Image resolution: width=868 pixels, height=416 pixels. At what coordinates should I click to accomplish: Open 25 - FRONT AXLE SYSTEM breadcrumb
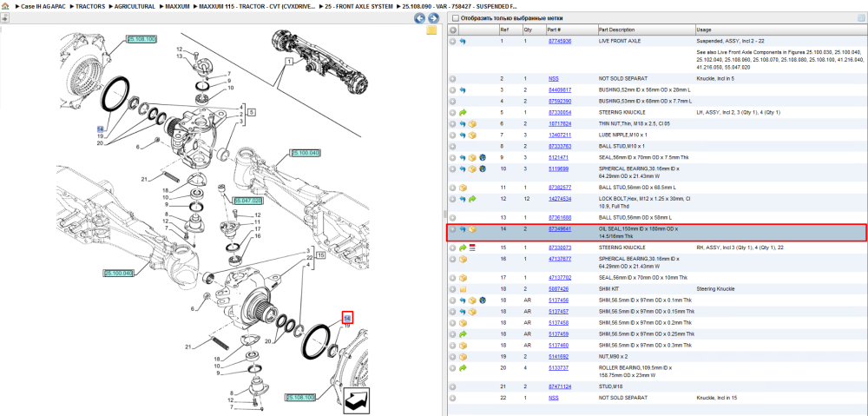tap(359, 7)
